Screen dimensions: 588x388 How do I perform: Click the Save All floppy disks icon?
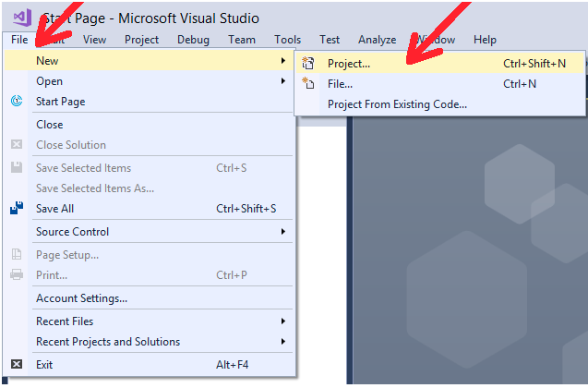17,208
